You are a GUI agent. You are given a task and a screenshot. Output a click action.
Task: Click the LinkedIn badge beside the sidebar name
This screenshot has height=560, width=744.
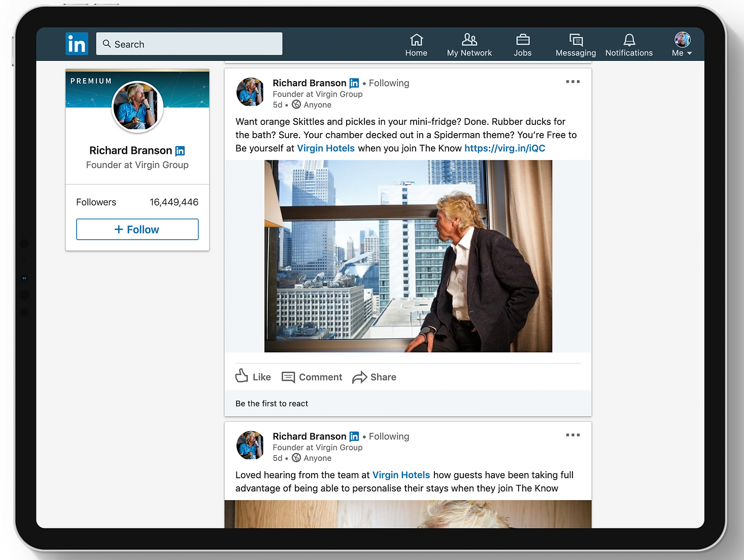(180, 151)
